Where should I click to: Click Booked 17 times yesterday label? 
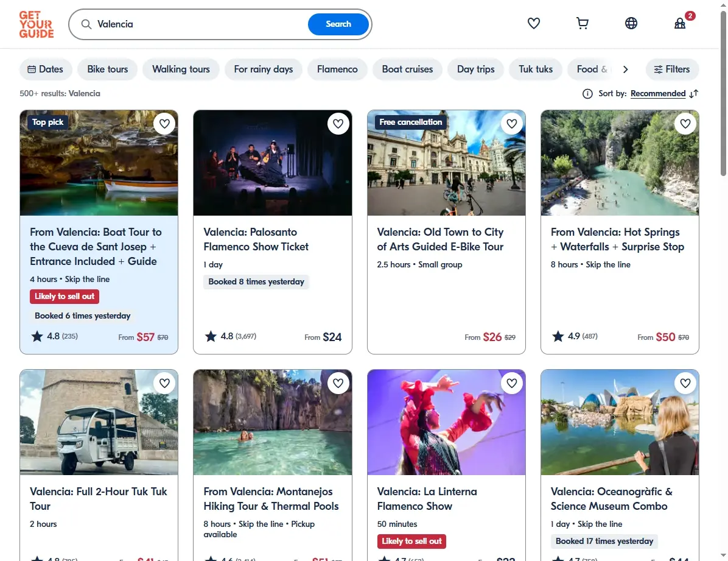tap(604, 542)
